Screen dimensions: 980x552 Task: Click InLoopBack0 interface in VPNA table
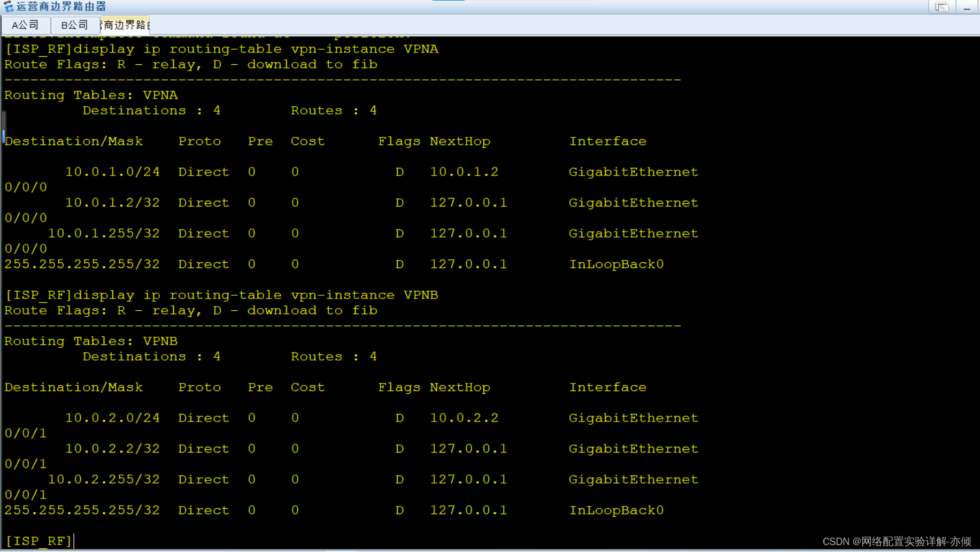tap(616, 264)
